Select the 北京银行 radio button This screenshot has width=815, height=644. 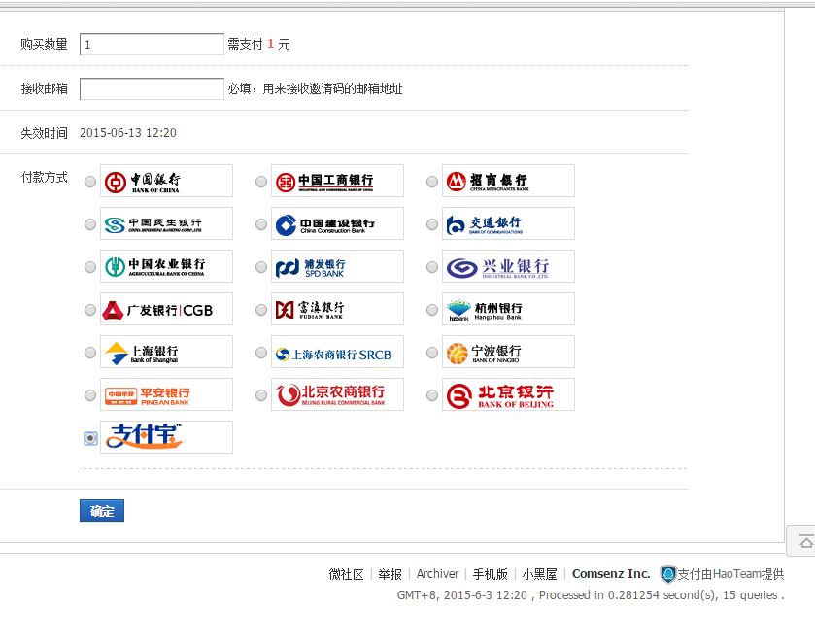pyautogui.click(x=432, y=395)
